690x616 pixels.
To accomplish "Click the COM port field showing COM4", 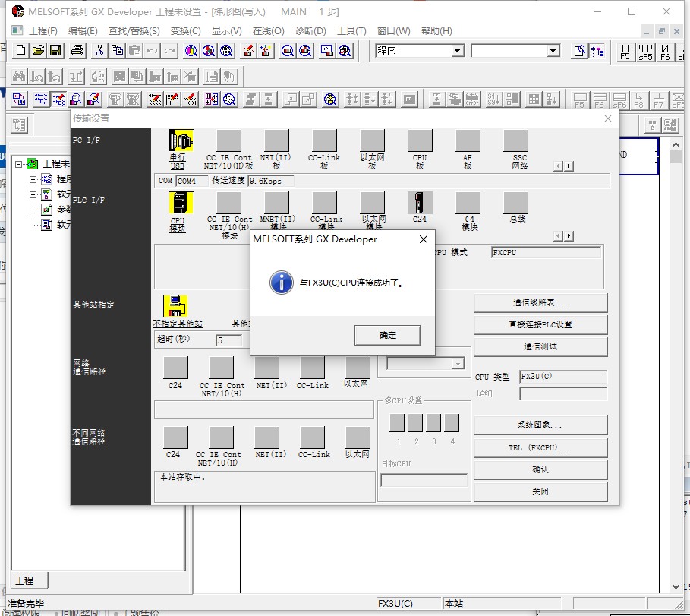I will [192, 181].
